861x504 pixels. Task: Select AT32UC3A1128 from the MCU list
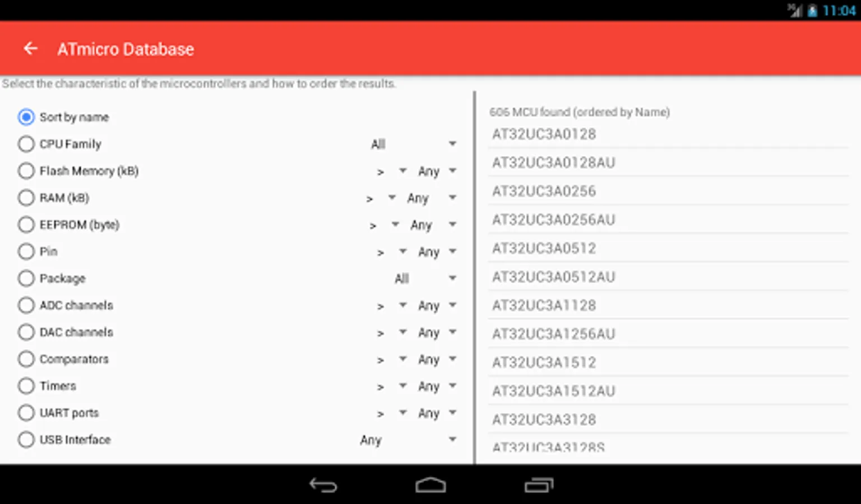668,305
